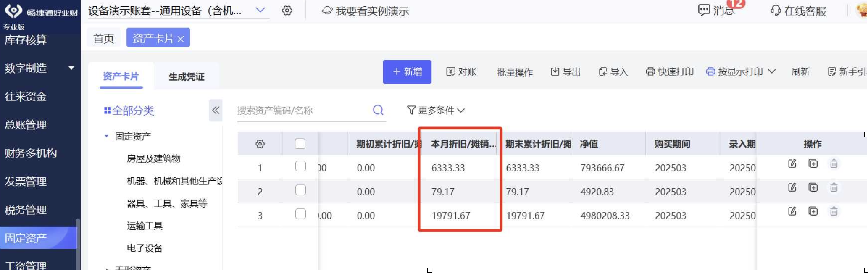
Task: Open 总账管理 in the sidebar
Action: coord(26,125)
